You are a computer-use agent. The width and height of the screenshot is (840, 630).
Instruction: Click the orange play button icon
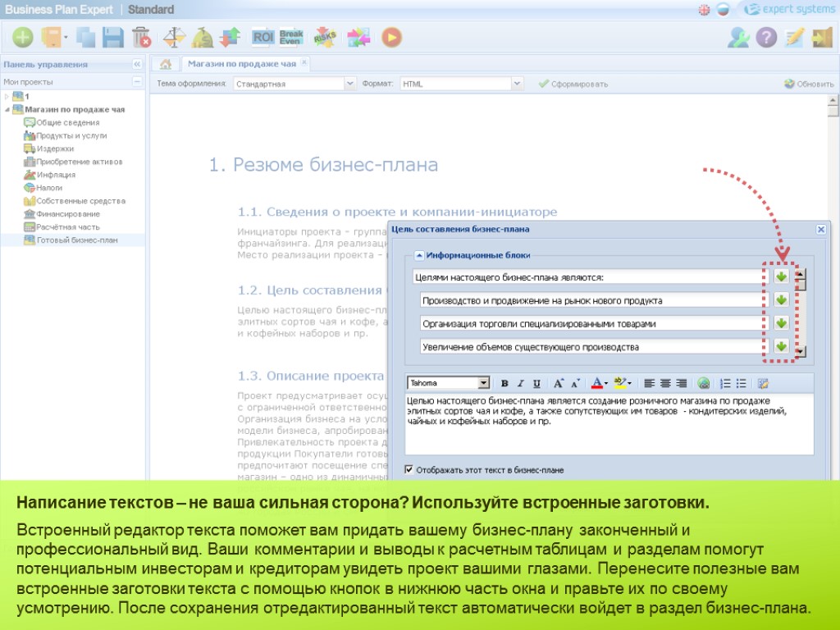point(391,38)
